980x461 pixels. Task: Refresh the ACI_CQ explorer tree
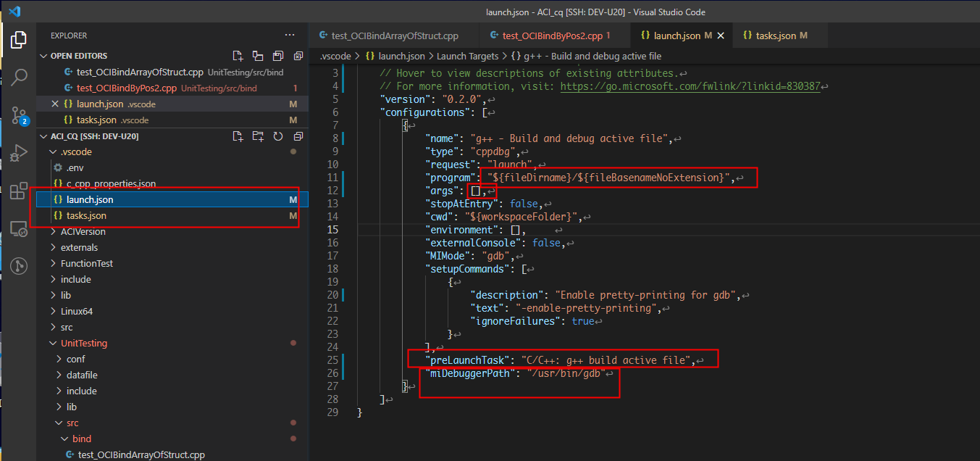tap(277, 136)
